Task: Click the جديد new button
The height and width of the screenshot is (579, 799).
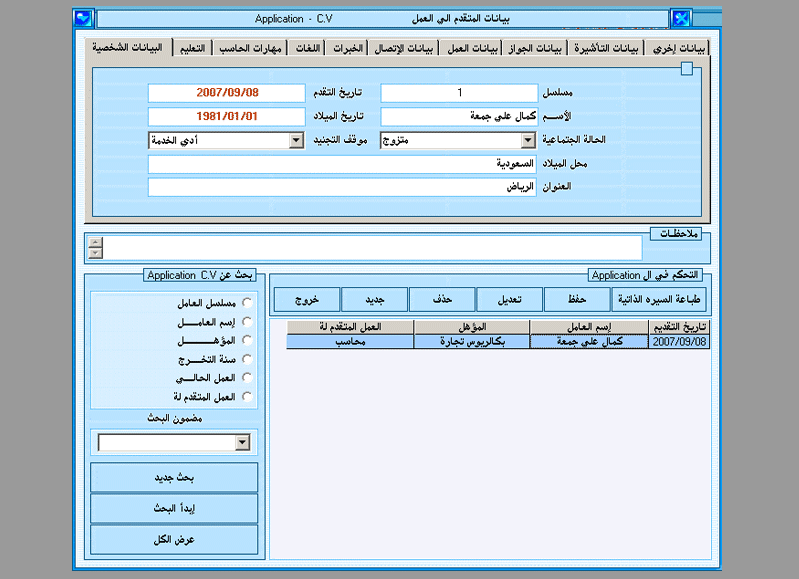Action: (375, 300)
